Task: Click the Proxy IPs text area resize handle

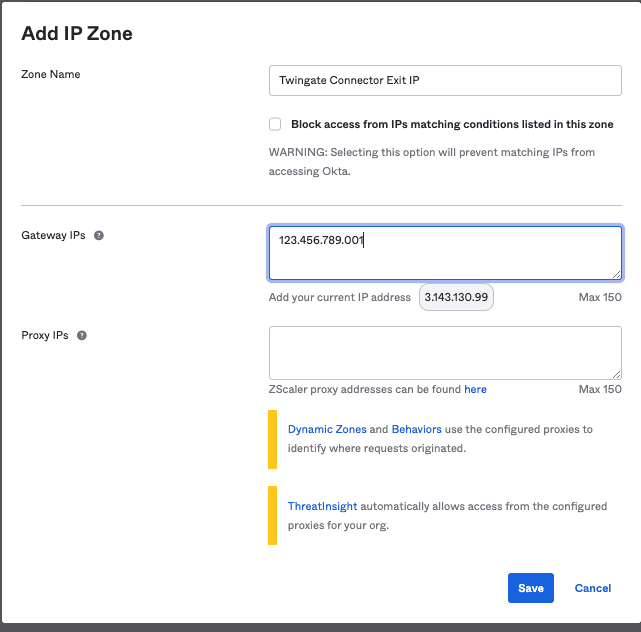Action: pyautogui.click(x=616, y=374)
